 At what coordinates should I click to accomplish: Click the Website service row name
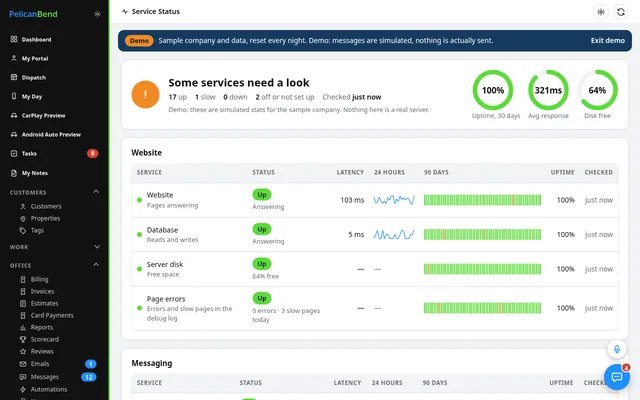click(x=160, y=195)
